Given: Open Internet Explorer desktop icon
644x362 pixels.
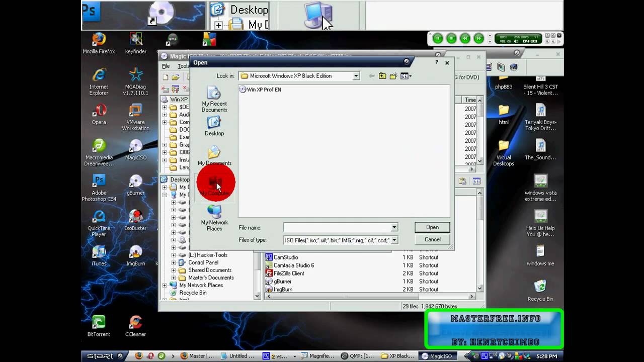Looking at the screenshot, I should point(99,81).
